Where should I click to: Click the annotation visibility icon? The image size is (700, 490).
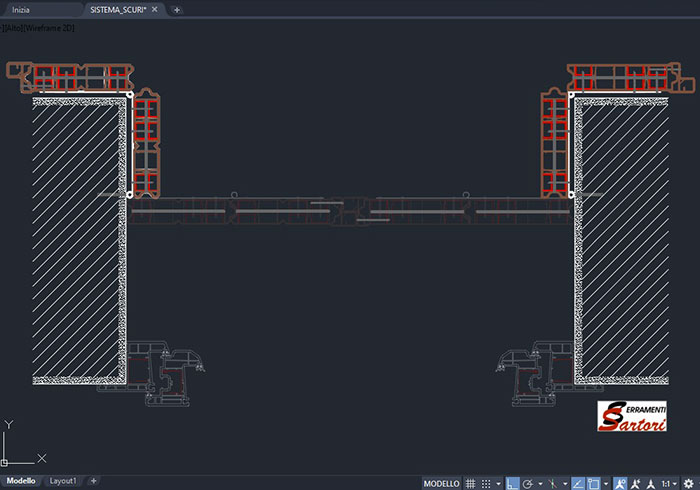[x=619, y=483]
